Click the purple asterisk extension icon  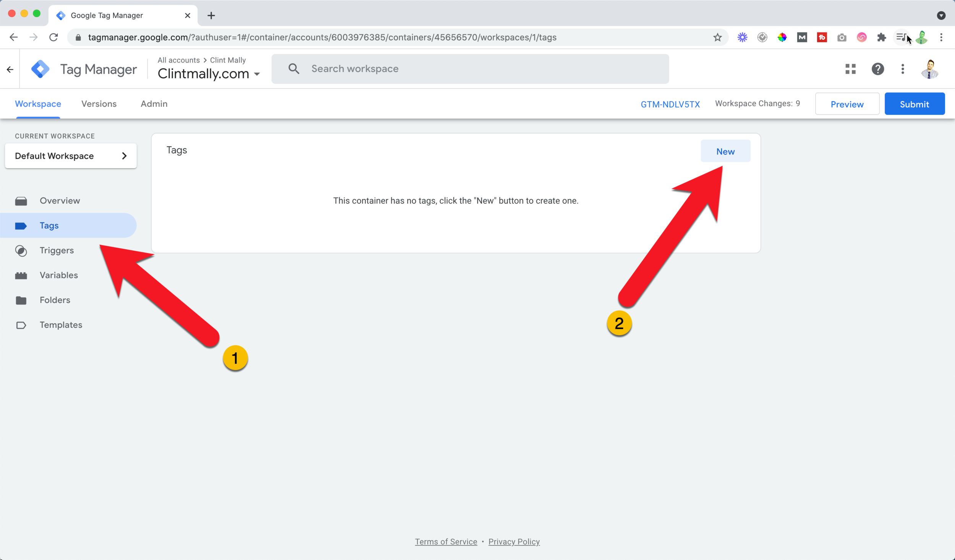(x=742, y=37)
